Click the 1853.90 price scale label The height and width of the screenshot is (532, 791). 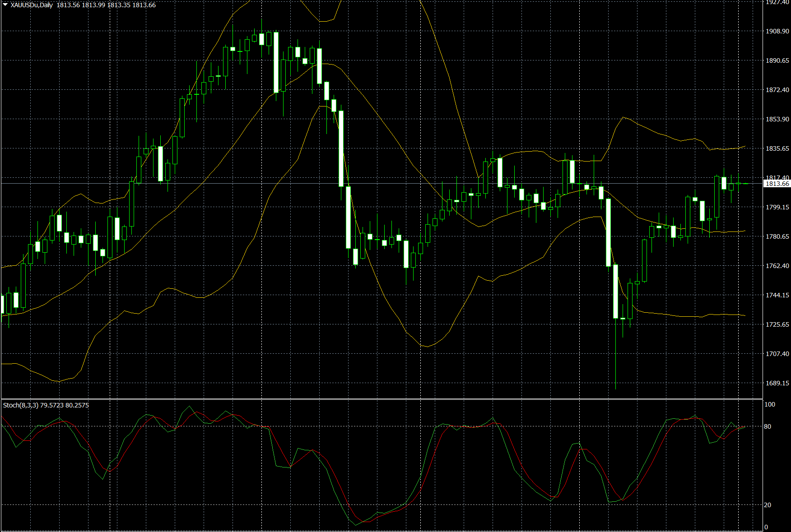[x=777, y=119]
